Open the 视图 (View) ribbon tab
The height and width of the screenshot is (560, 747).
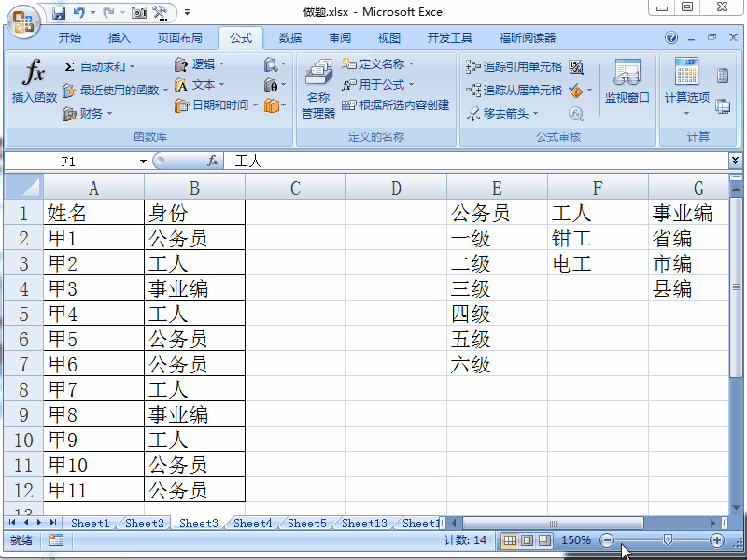(389, 38)
